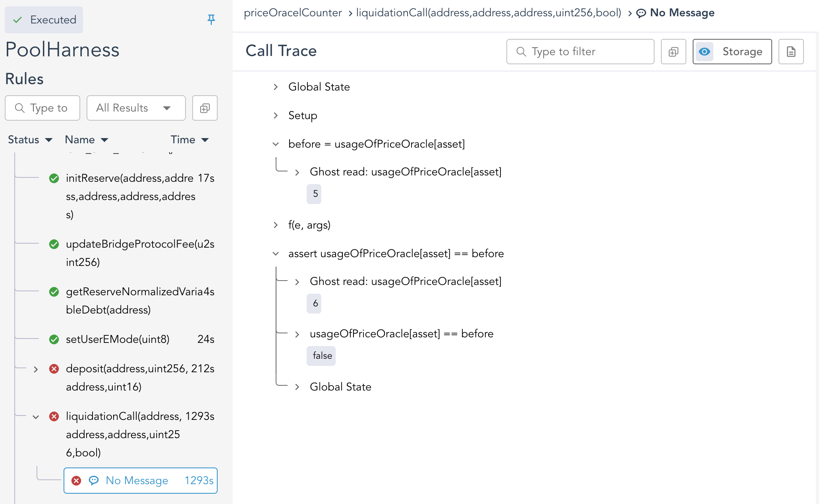This screenshot has width=819, height=504.
Task: Click the Executed status button
Action: click(x=44, y=20)
